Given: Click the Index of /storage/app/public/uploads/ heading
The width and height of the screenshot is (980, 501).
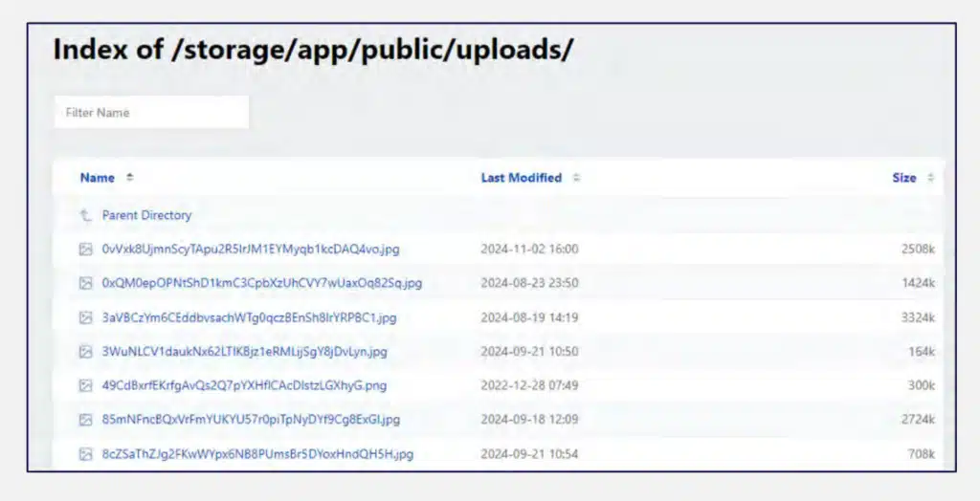Looking at the screenshot, I should (x=313, y=50).
